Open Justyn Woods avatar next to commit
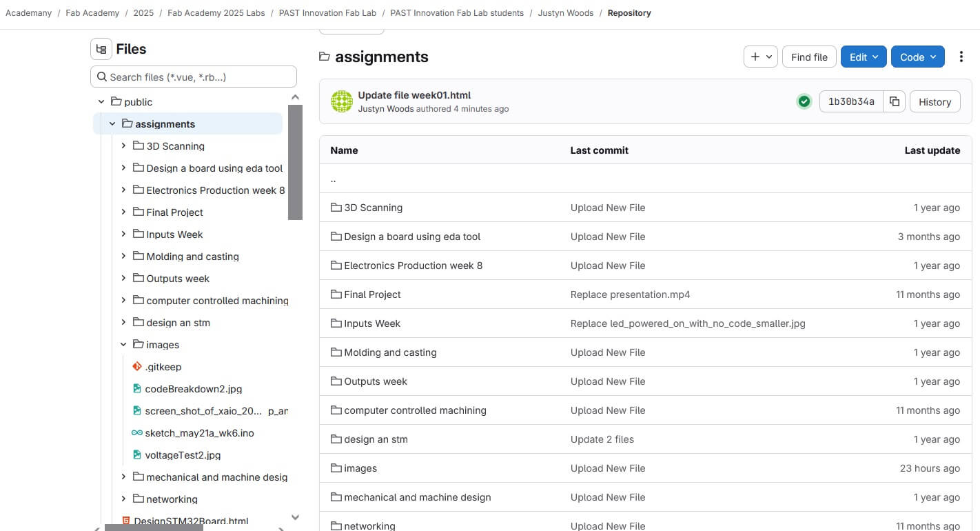The width and height of the screenshot is (980, 531). coord(342,101)
